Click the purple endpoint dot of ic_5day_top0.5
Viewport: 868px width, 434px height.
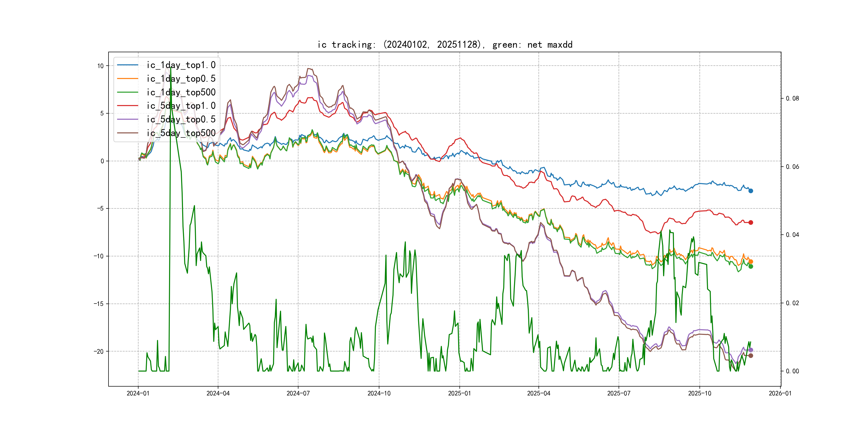click(x=751, y=350)
